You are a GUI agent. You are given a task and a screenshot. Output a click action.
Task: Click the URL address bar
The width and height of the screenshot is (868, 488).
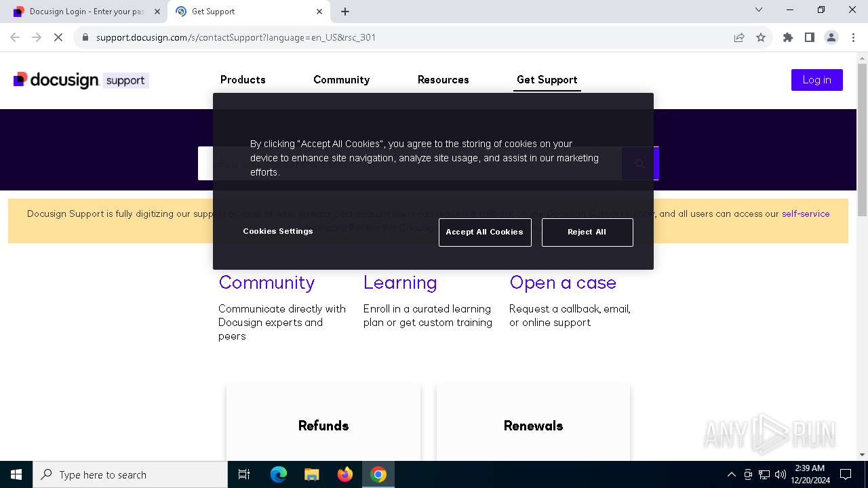[407, 37]
